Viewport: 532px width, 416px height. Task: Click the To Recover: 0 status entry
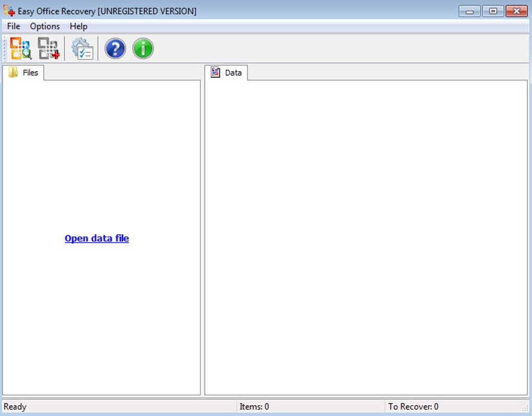(x=413, y=407)
